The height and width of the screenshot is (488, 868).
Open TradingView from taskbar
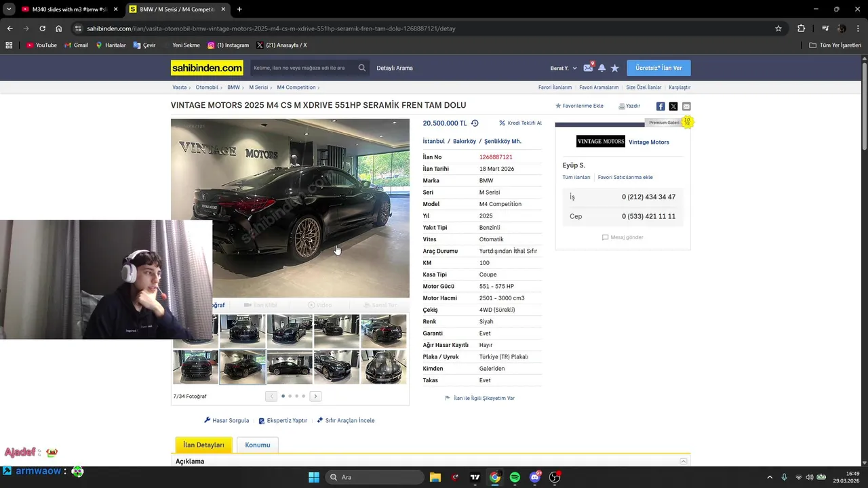point(475,477)
